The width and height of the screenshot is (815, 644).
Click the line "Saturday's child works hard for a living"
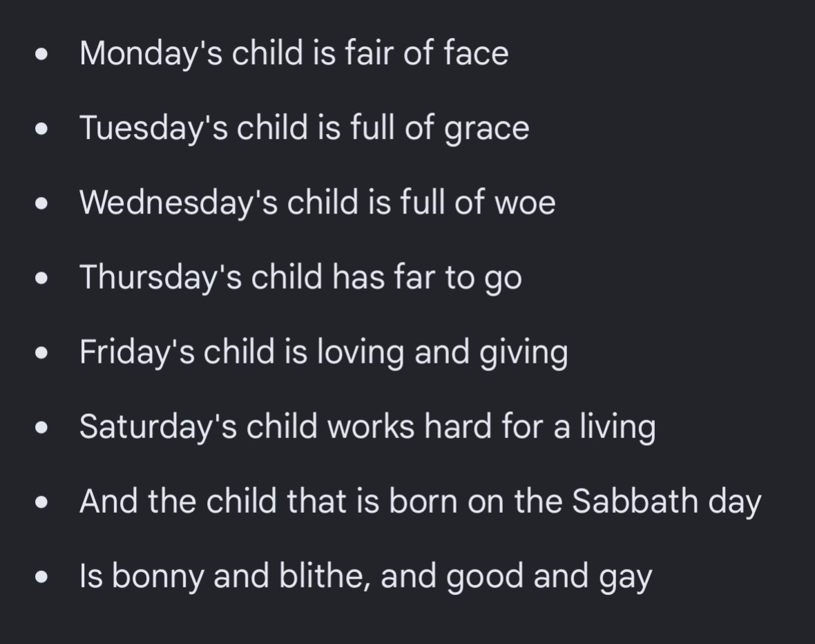367,427
